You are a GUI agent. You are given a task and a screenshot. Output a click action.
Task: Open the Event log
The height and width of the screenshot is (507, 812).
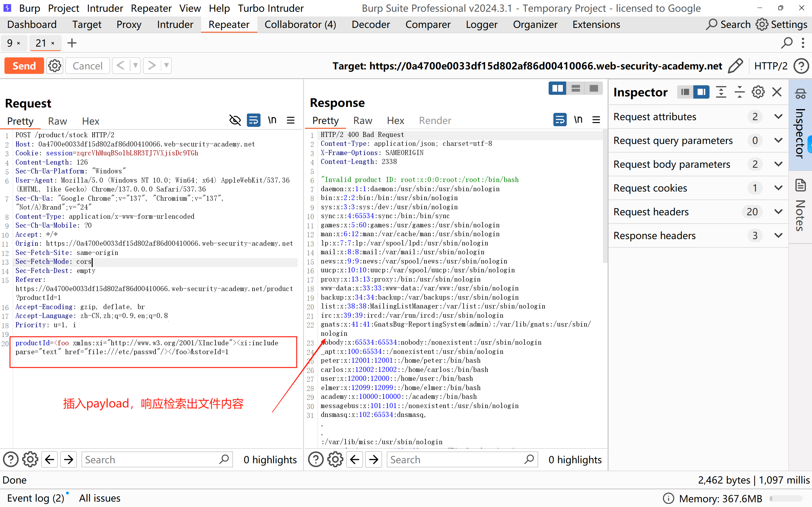pyautogui.click(x=36, y=498)
